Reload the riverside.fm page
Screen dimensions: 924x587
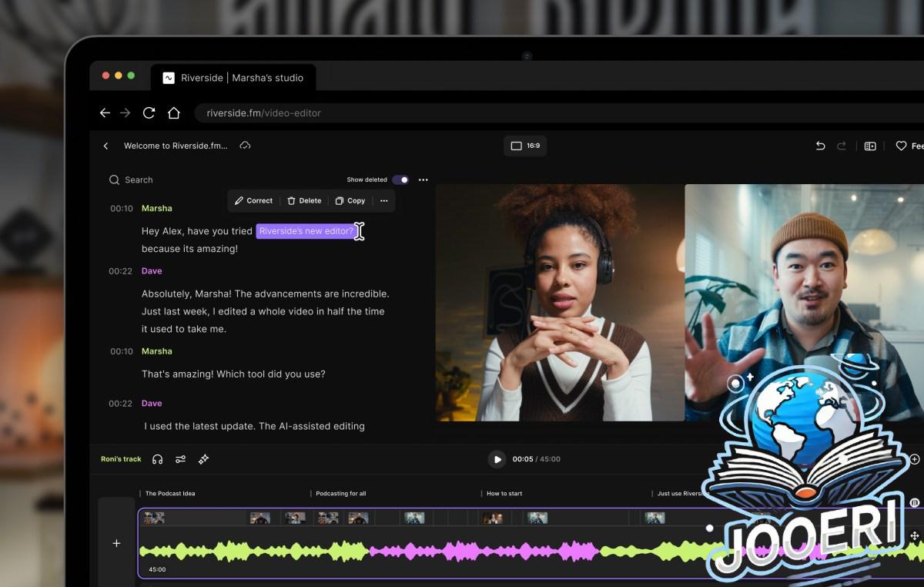[149, 112]
